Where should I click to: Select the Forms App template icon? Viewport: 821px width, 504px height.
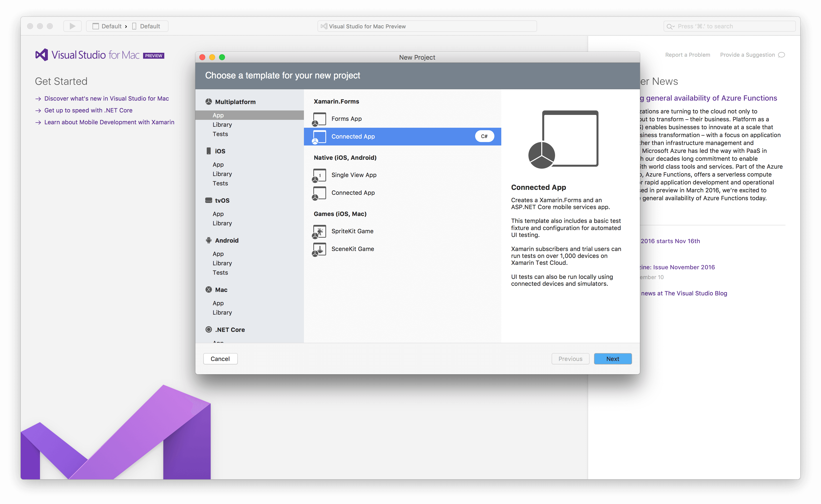point(319,118)
